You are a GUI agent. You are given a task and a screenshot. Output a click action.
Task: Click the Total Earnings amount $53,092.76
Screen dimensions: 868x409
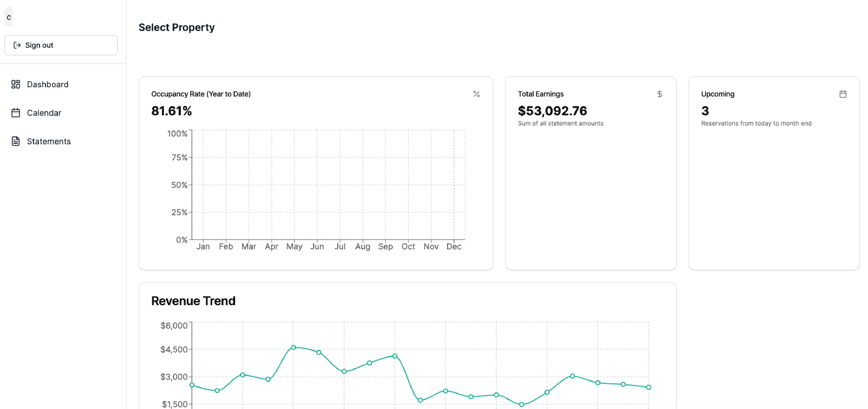[553, 111]
